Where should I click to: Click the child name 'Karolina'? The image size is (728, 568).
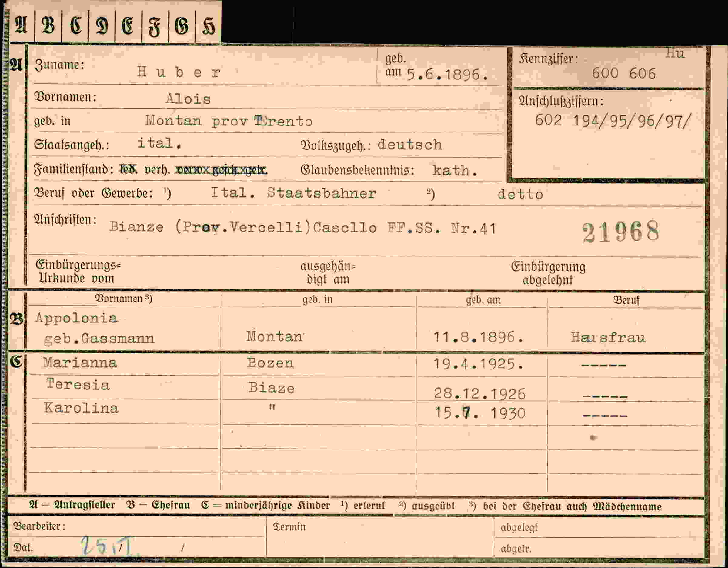tap(81, 408)
